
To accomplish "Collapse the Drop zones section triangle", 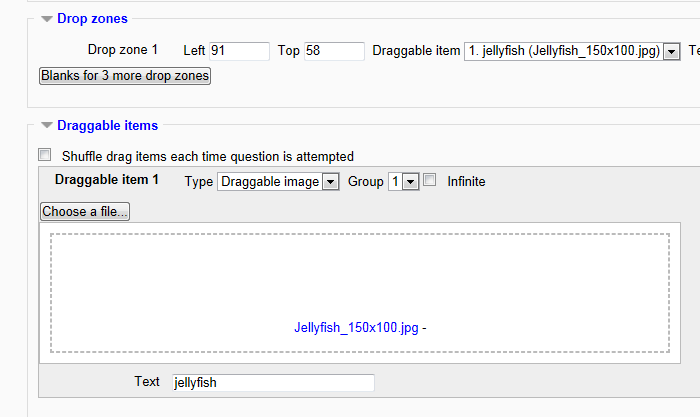I will [x=47, y=19].
